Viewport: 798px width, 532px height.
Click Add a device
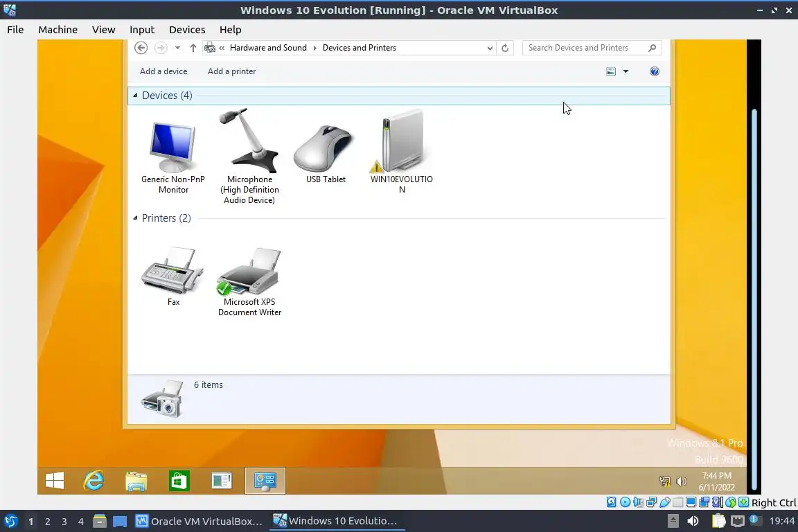pyautogui.click(x=163, y=71)
